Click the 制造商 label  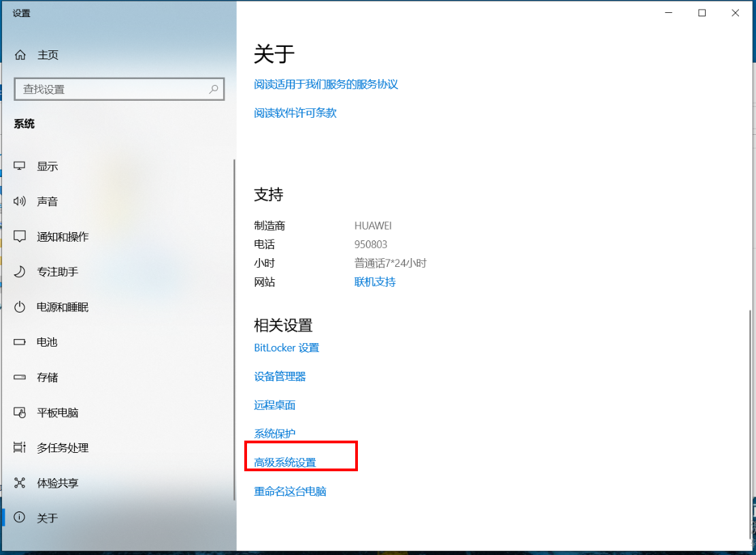tap(269, 226)
